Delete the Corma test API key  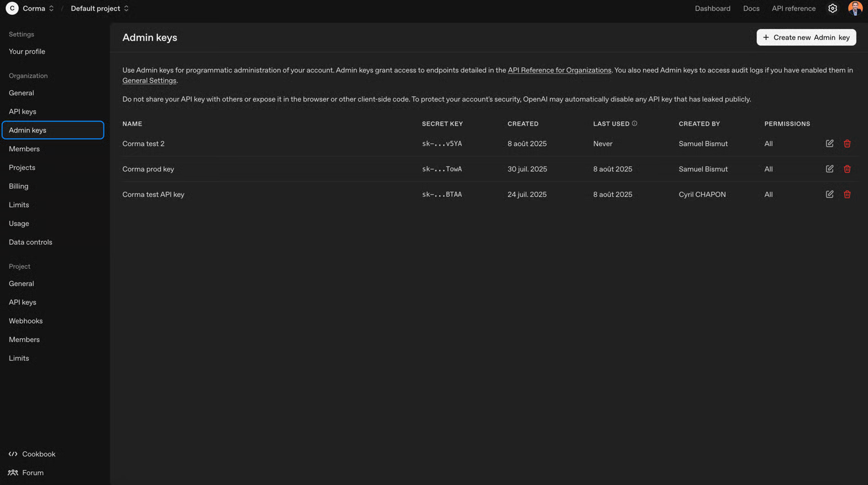847,195
